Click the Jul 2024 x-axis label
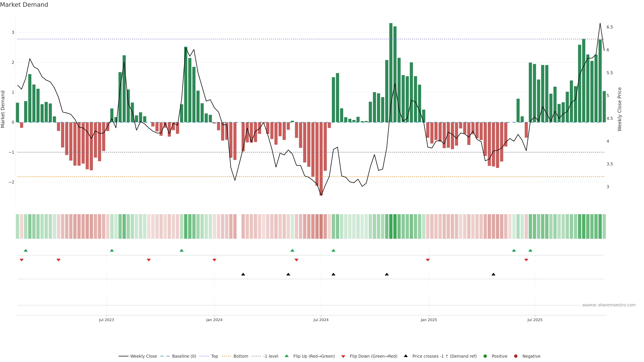Image resolution: width=644 pixels, height=362 pixels. [321, 320]
